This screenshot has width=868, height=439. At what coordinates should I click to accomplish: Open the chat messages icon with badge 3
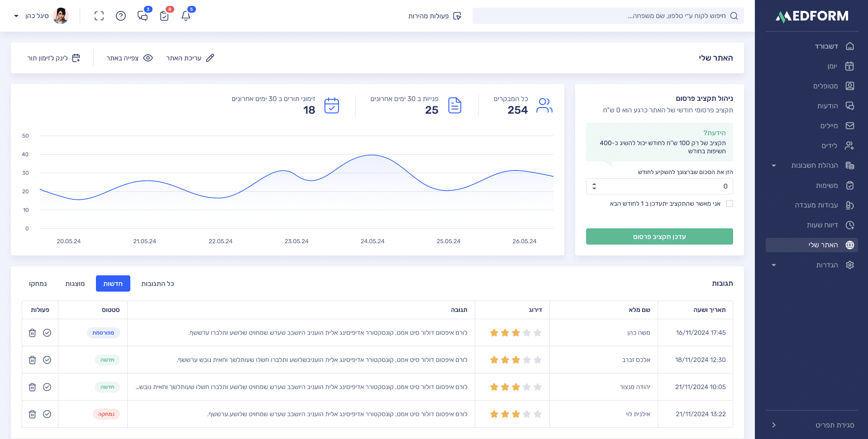143,16
